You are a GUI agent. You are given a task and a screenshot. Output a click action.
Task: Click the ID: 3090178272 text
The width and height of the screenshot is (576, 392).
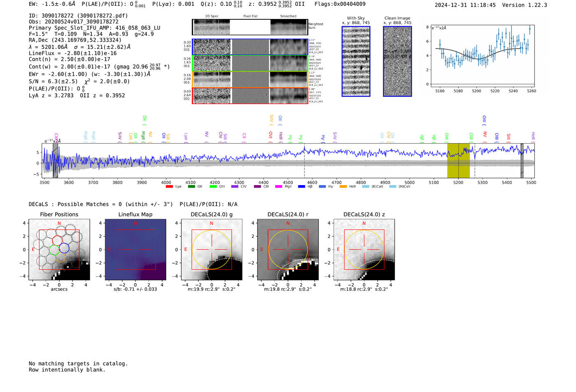[x=78, y=16]
